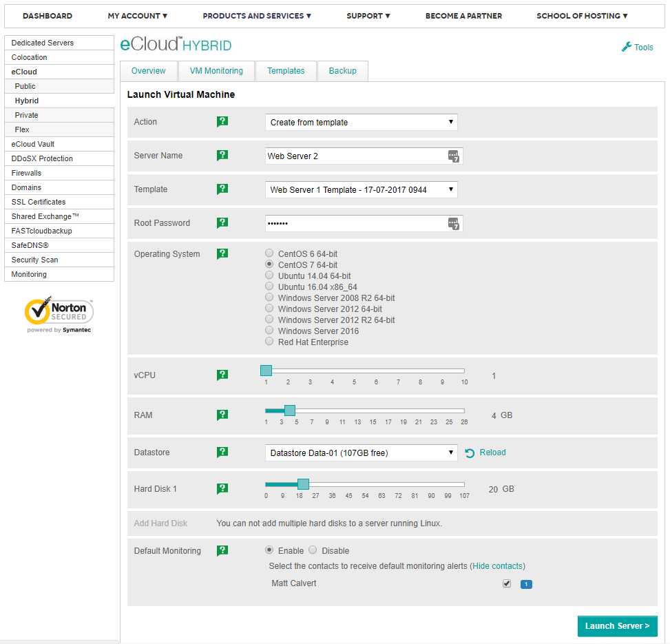Viewport: 670px width, 644px height.
Task: Click the help icon beside Operating System
Action: (x=222, y=254)
